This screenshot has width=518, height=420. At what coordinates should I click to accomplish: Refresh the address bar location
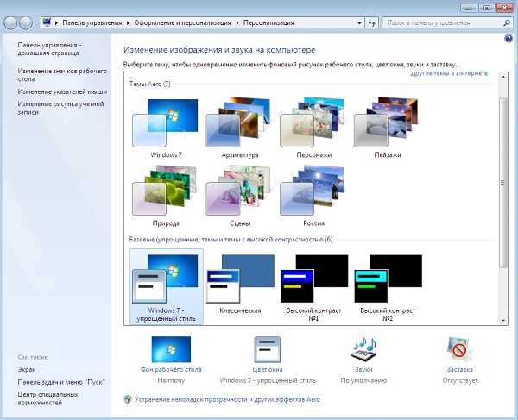372,23
